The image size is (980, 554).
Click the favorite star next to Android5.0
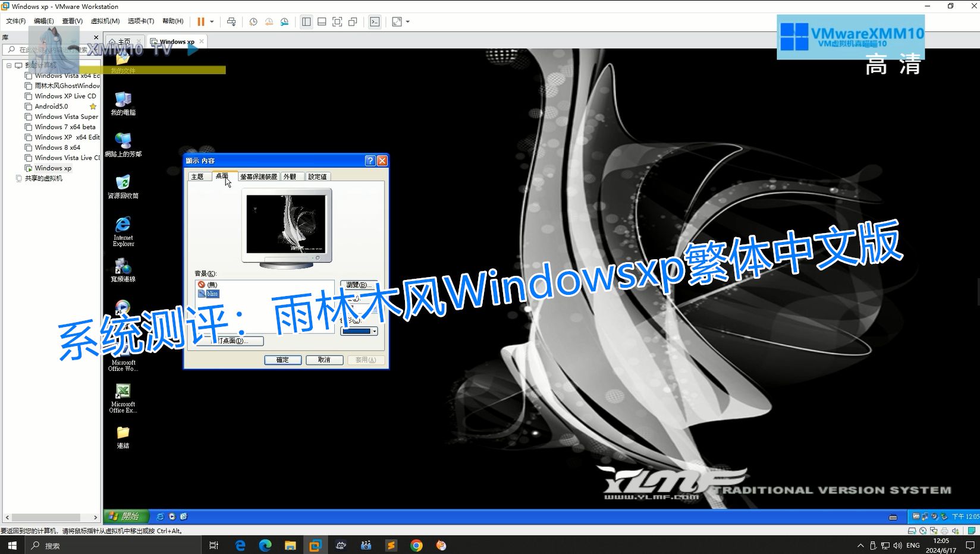click(93, 106)
